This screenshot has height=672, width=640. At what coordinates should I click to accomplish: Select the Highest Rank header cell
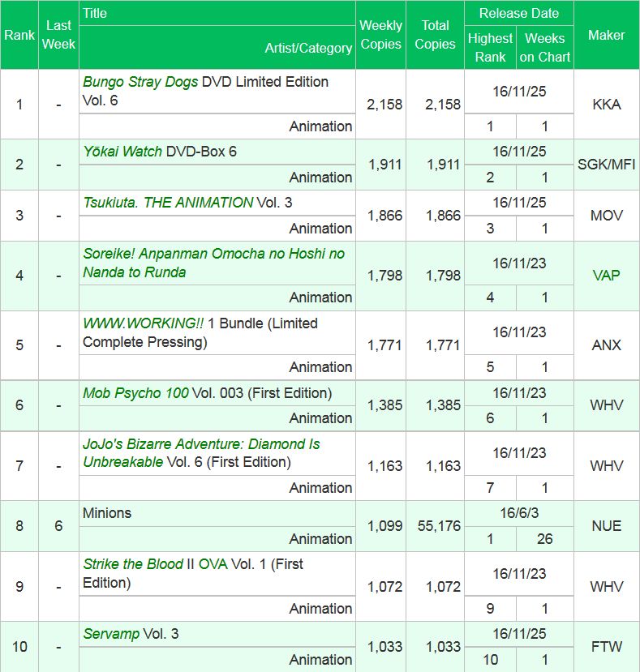pos(490,48)
